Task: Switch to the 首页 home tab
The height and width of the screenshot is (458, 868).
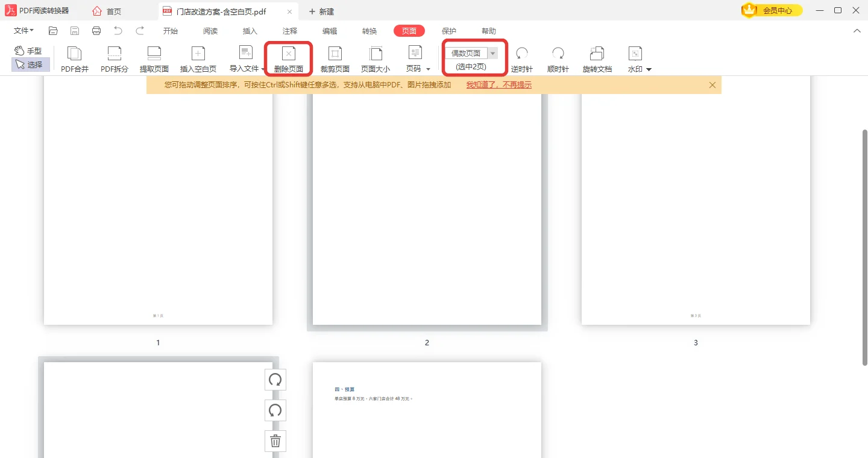Action: click(107, 11)
